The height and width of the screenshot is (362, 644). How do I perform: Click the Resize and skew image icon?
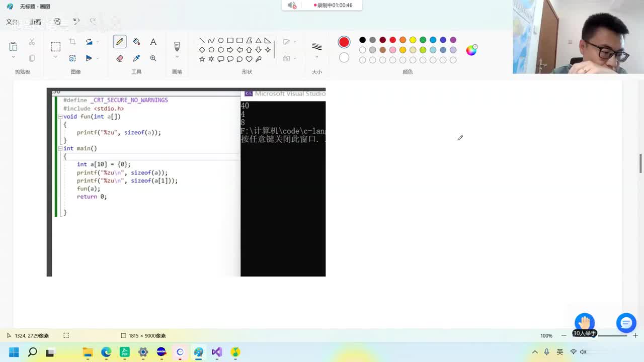click(x=72, y=58)
